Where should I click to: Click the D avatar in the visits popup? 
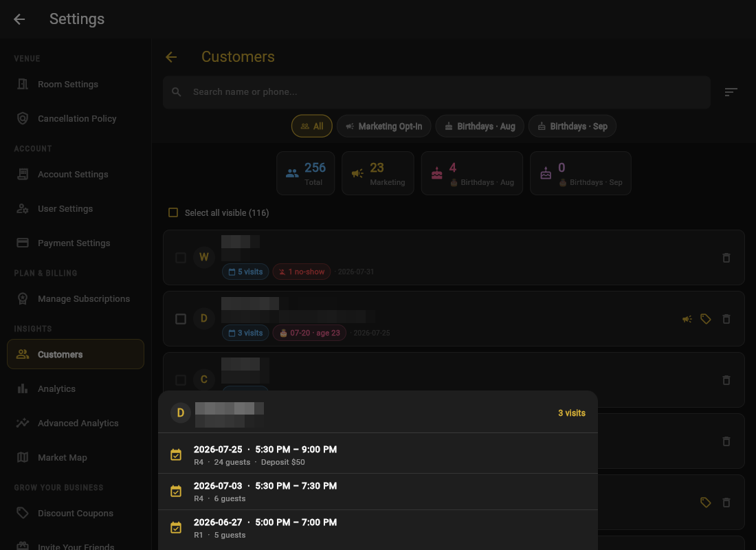click(181, 413)
